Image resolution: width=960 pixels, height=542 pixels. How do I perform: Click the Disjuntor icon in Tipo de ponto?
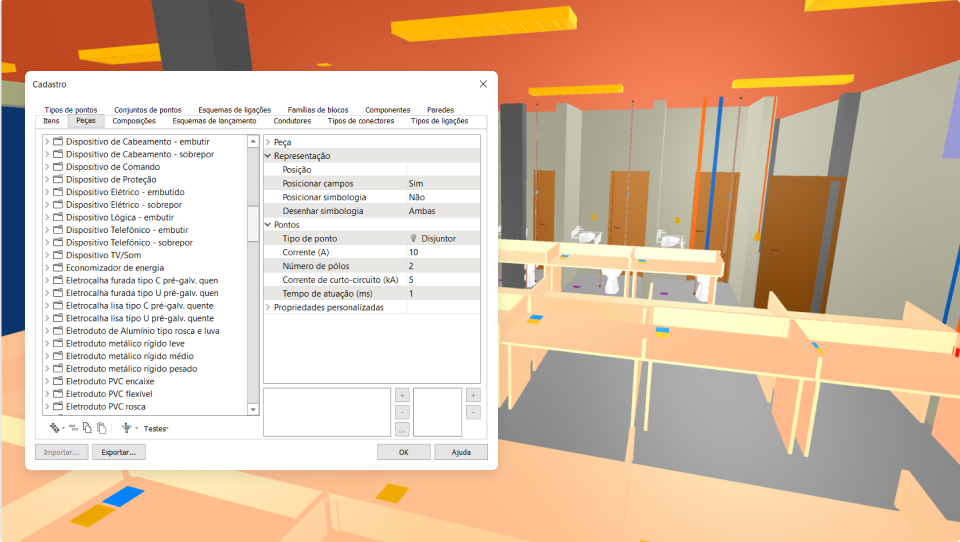click(413, 238)
